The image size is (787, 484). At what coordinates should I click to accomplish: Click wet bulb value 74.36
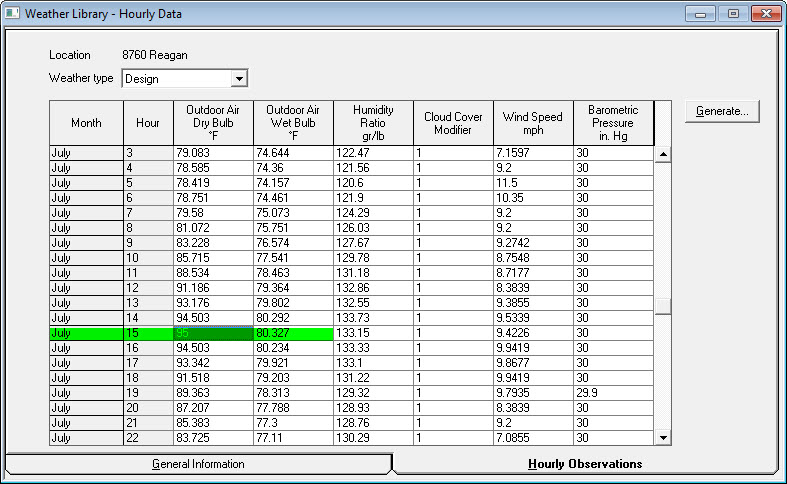tap(293, 168)
